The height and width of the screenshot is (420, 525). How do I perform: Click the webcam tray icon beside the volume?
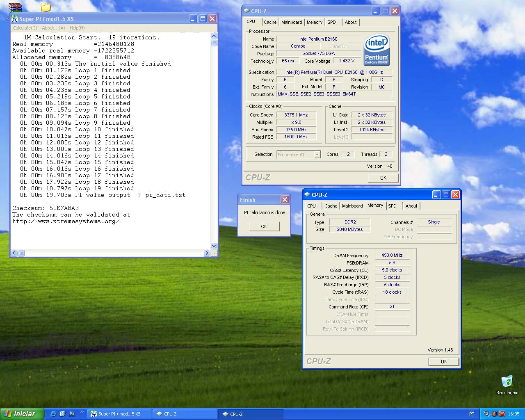click(486, 414)
